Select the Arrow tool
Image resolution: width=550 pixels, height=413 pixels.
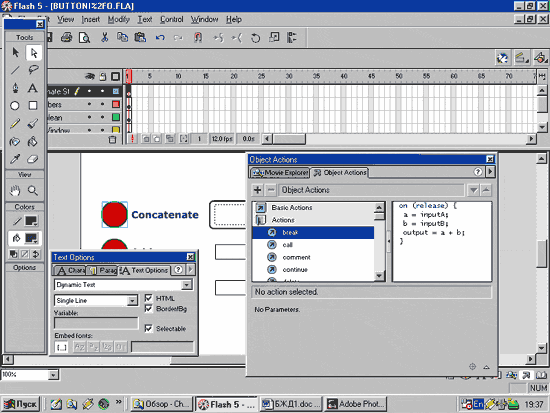click(15, 53)
